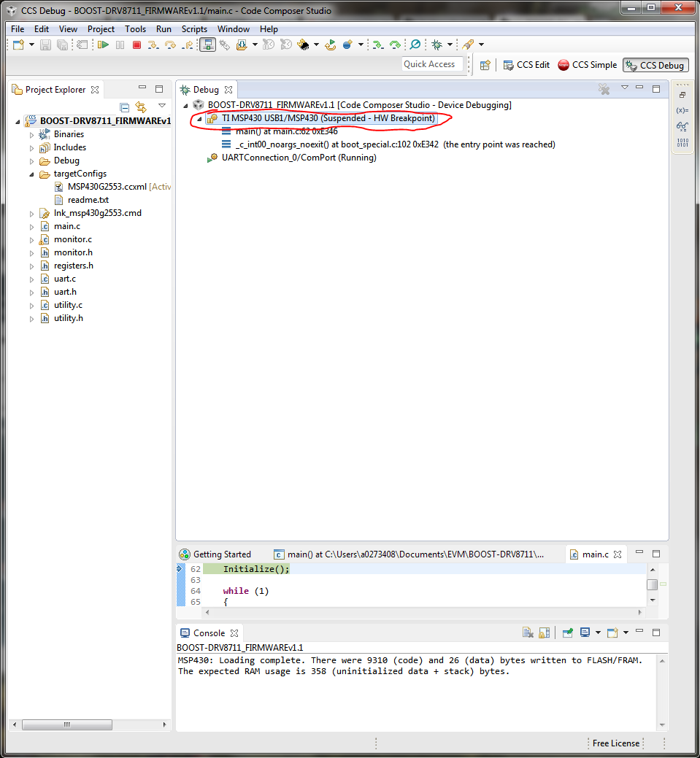
Task: Expand the Includes tree node
Action: pos(32,148)
